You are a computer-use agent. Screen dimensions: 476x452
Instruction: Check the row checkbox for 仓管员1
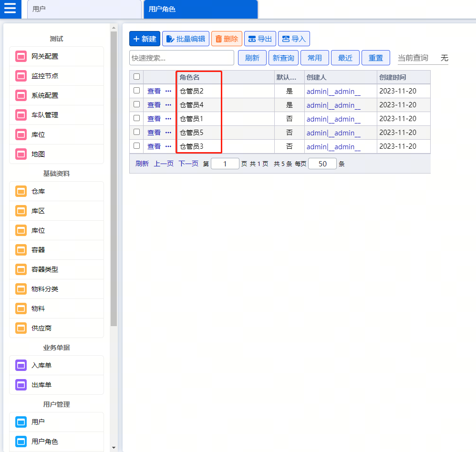tap(136, 118)
